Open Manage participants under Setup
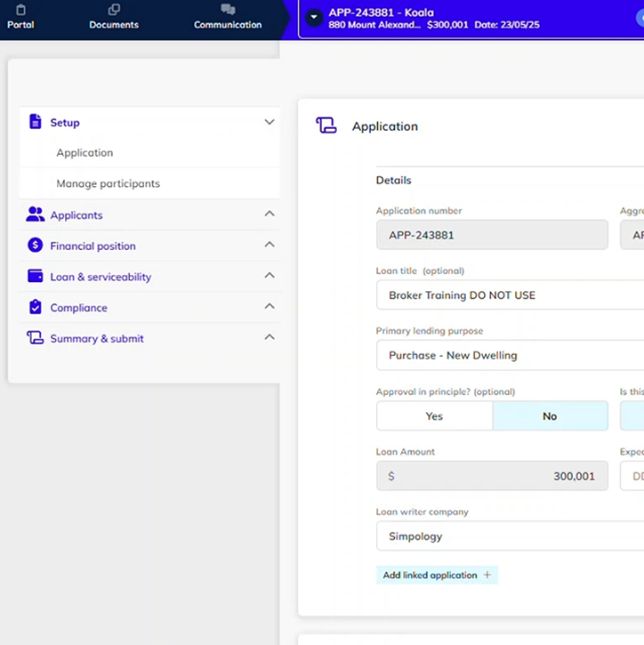 click(108, 183)
